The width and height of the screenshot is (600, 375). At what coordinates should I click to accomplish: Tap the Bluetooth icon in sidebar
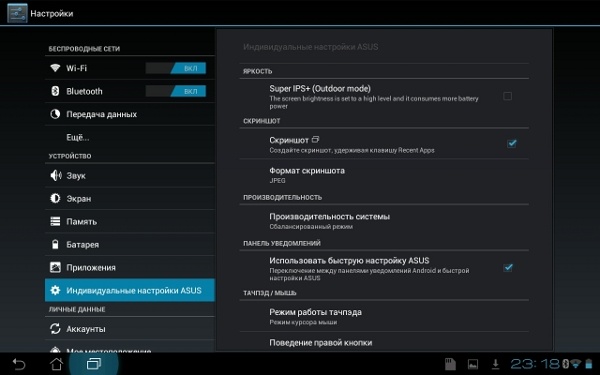tap(55, 91)
